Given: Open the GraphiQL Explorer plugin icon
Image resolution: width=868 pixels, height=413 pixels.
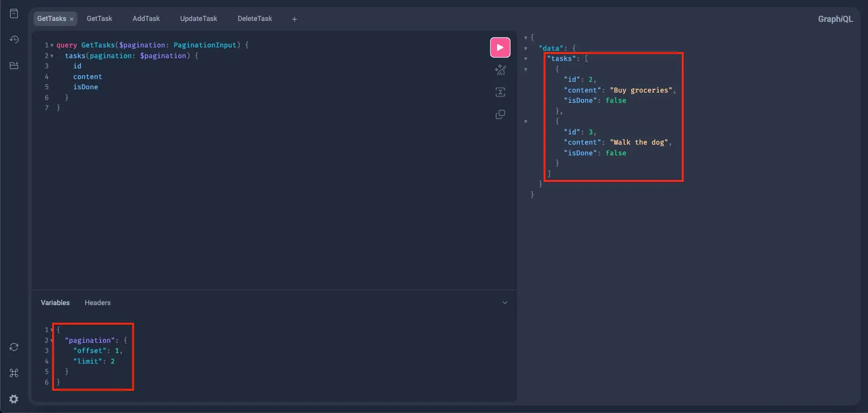Looking at the screenshot, I should [14, 66].
